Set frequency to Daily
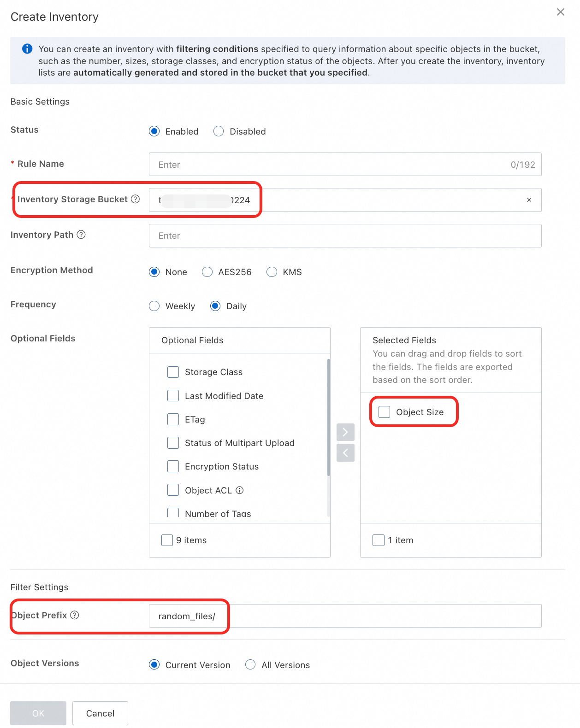This screenshot has height=728, width=580. coord(215,306)
